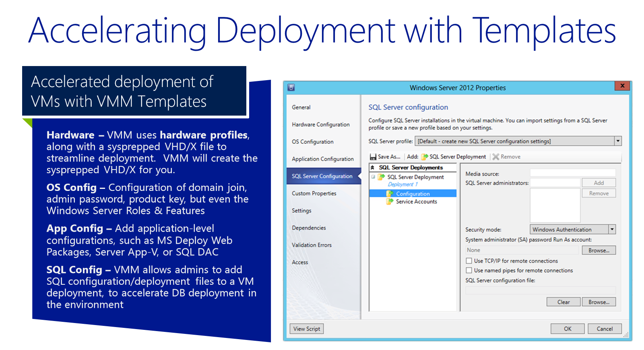Open the Dependencies page

point(309,228)
